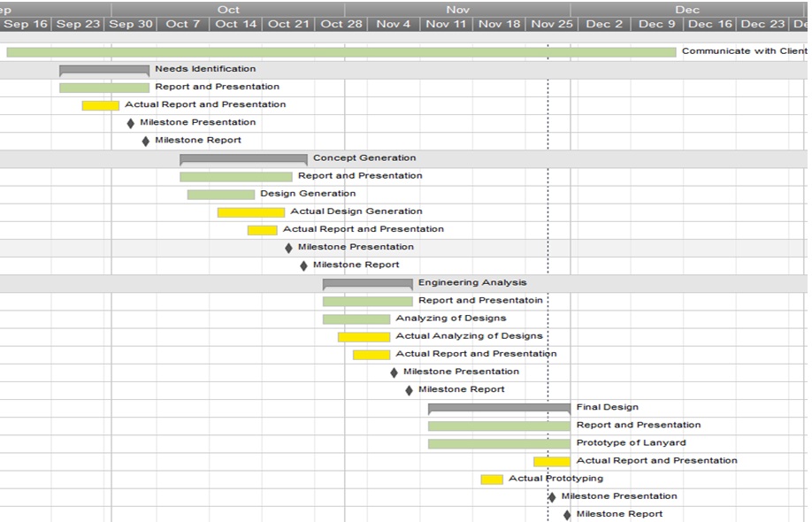Screen dimensions: 812x522
Task: Select the yellow Actual Design Generation bar
Action: pyautogui.click(x=251, y=212)
